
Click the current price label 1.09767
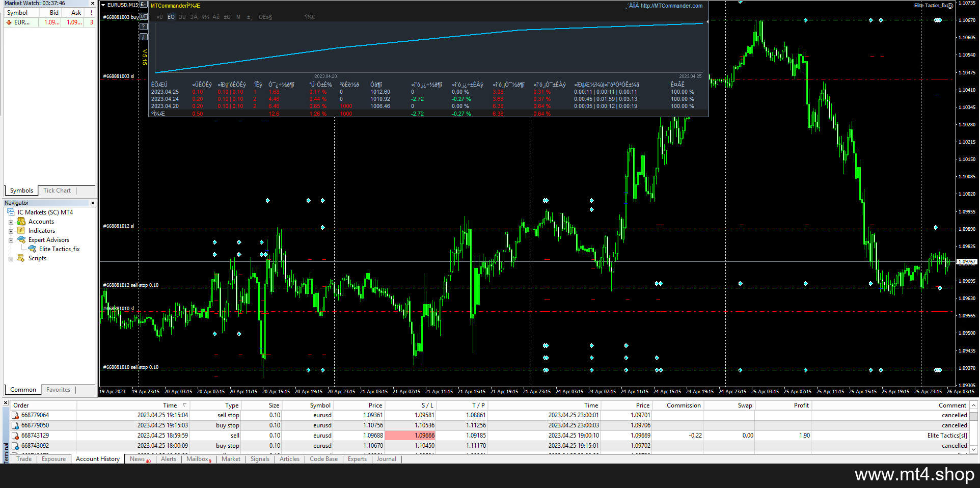pyautogui.click(x=967, y=262)
